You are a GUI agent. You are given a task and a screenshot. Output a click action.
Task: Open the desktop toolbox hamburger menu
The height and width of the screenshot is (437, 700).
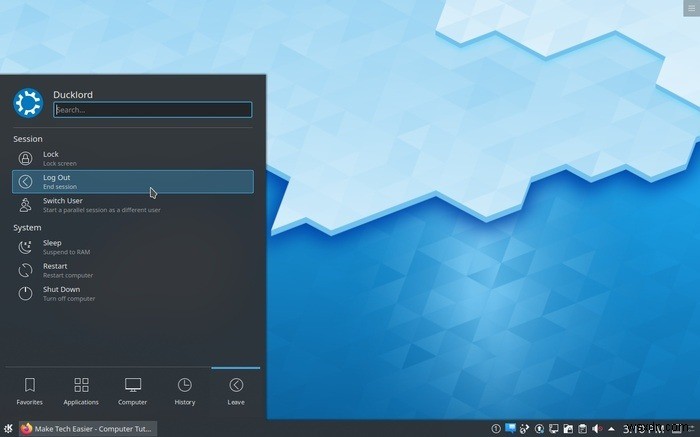pyautogui.click(x=692, y=8)
